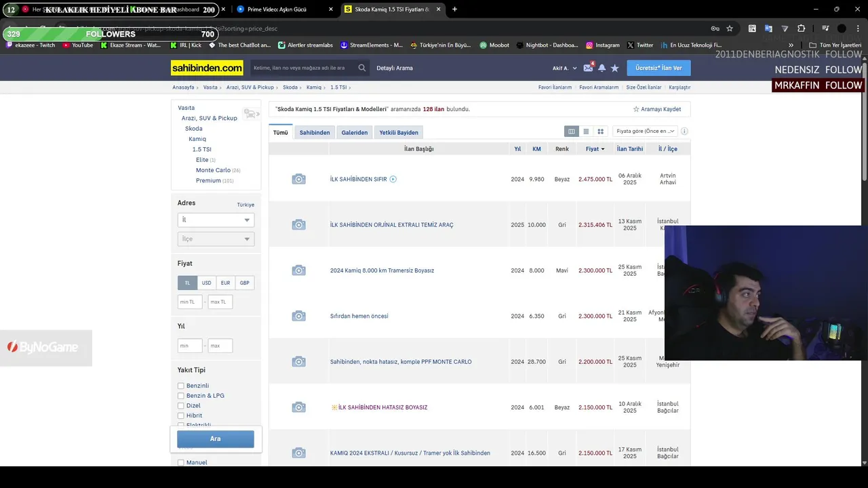Switch to gallery grid view icon

coord(600,131)
